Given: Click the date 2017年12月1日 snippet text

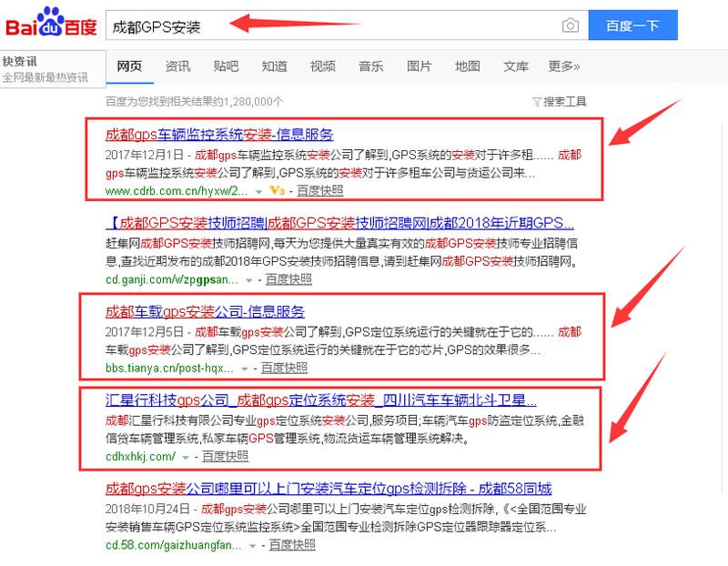Looking at the screenshot, I should click(x=145, y=155).
